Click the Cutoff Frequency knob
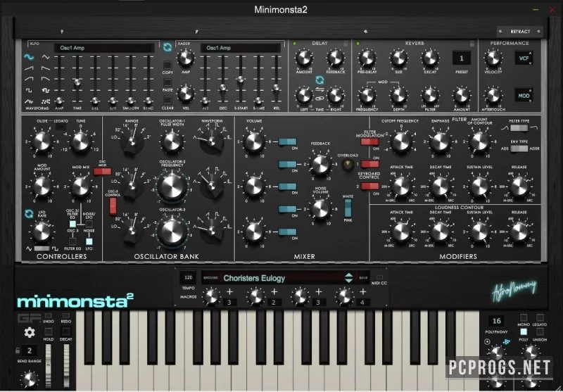 [401, 142]
